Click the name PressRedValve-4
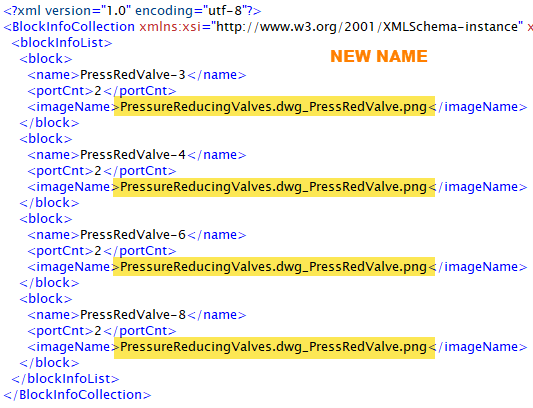Image resolution: width=533 pixels, height=408 pixels. 133,155
